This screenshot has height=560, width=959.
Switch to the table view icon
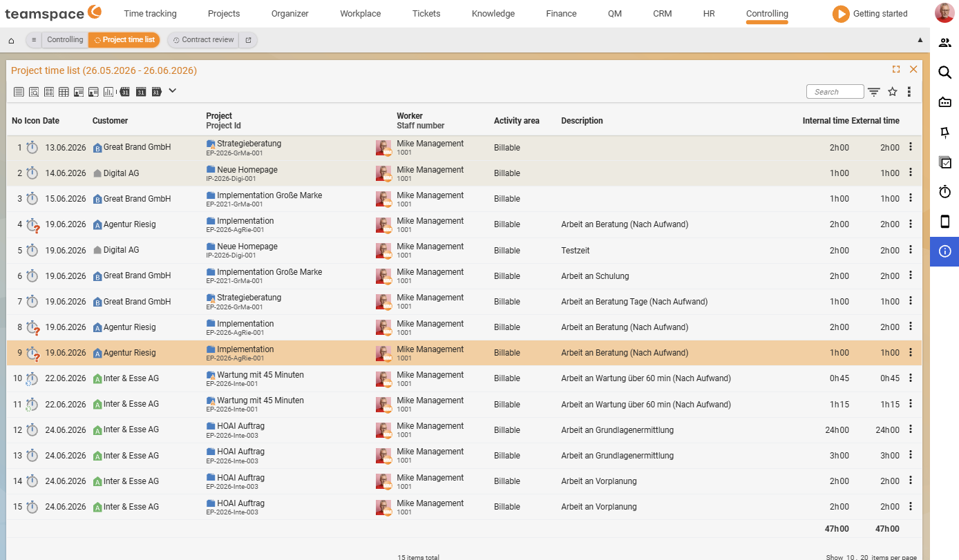pyautogui.click(x=64, y=92)
